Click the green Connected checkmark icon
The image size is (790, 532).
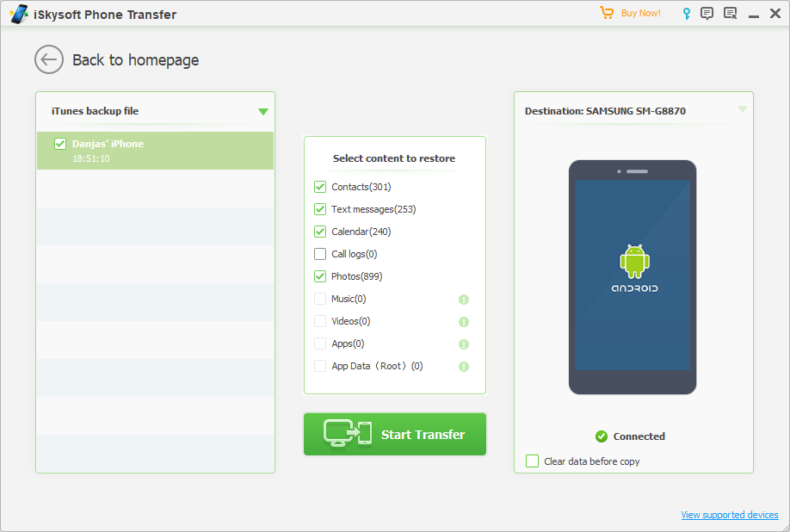(602, 436)
